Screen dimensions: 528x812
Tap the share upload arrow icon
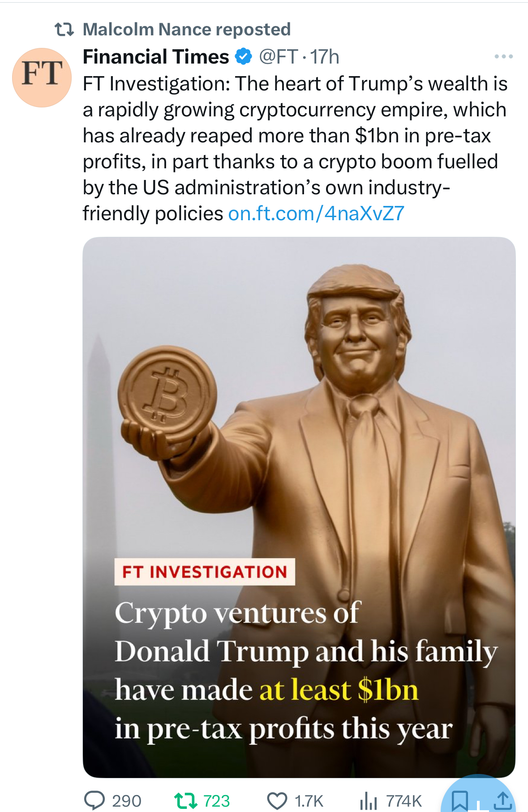click(x=503, y=800)
